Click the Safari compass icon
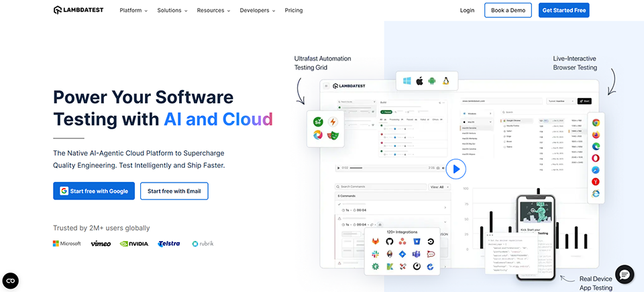 point(596,170)
